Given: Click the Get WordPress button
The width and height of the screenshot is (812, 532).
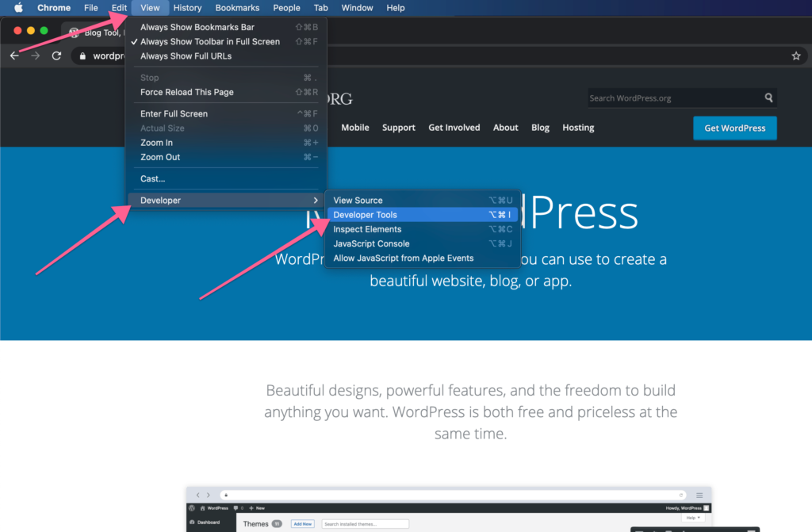Looking at the screenshot, I should [734, 128].
